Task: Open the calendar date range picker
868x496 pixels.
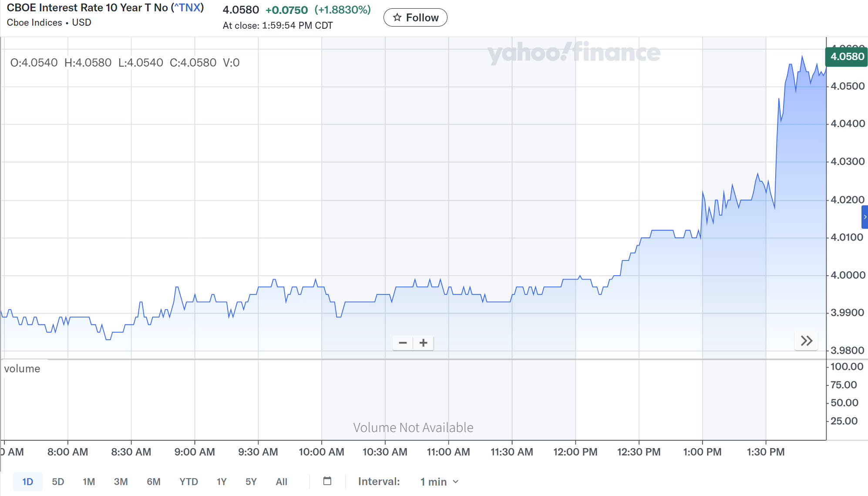Action: pos(327,481)
